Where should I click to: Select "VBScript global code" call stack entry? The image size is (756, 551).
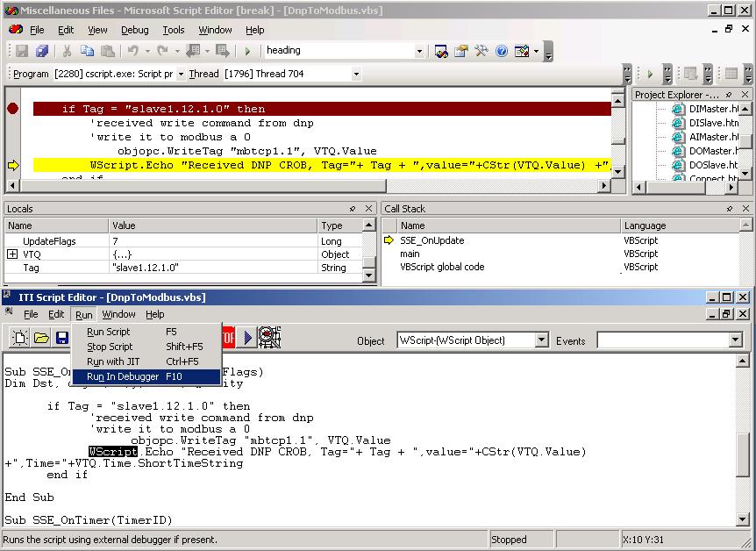[560, 268]
